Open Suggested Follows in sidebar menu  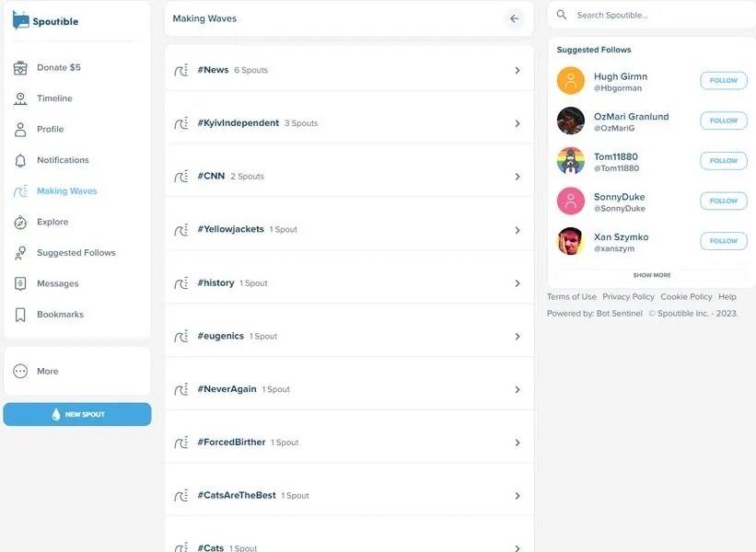76,253
